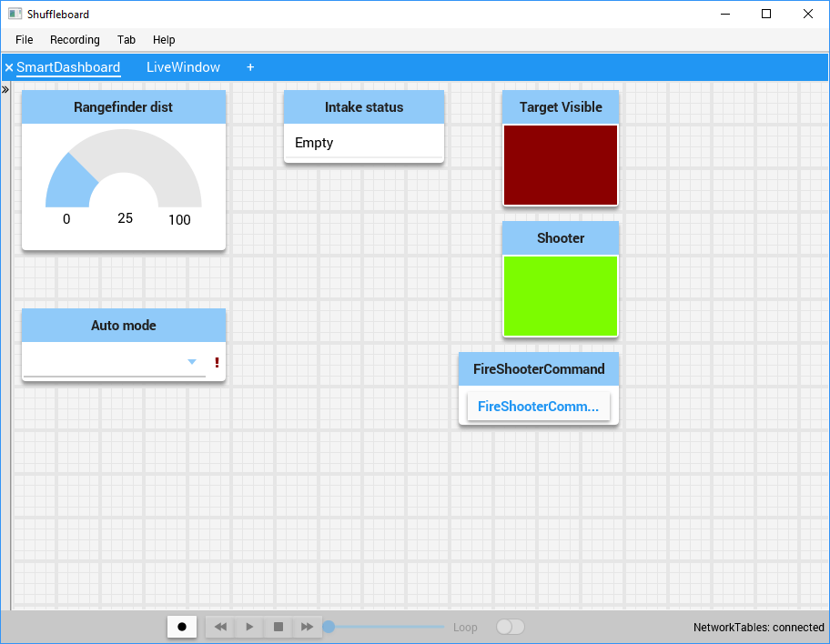Click the warning icon next to Auto mode

[217, 362]
